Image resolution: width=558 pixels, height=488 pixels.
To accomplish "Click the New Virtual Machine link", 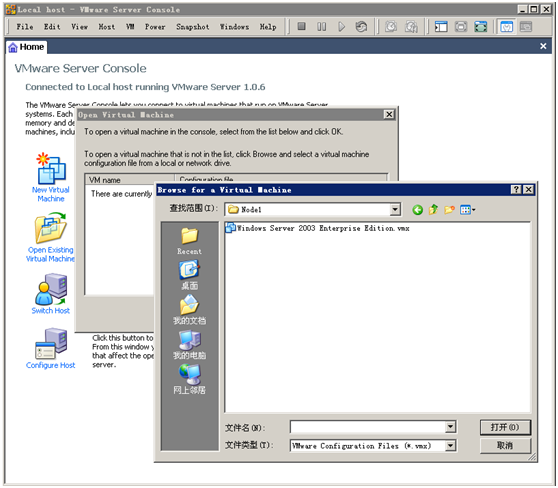I will [51, 194].
